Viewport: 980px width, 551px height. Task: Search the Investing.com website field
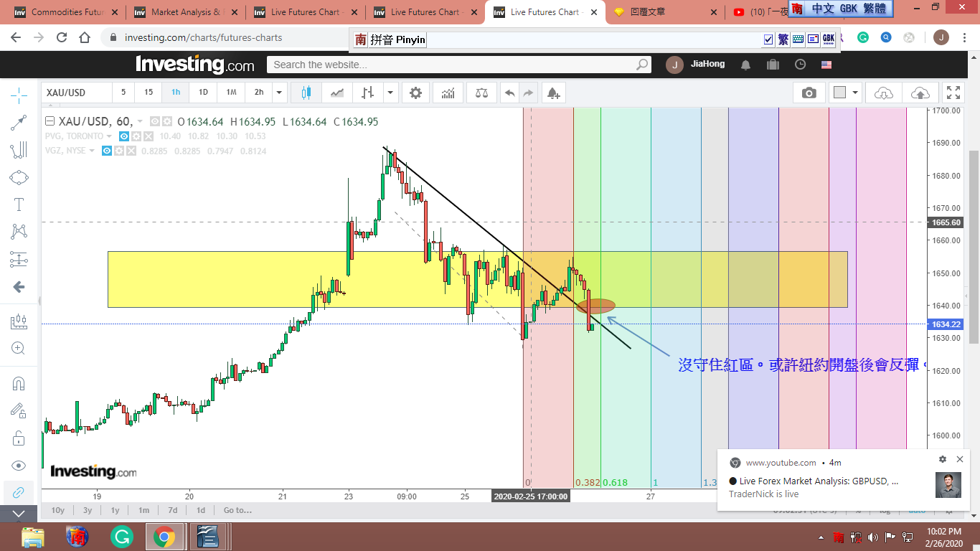pyautogui.click(x=459, y=65)
